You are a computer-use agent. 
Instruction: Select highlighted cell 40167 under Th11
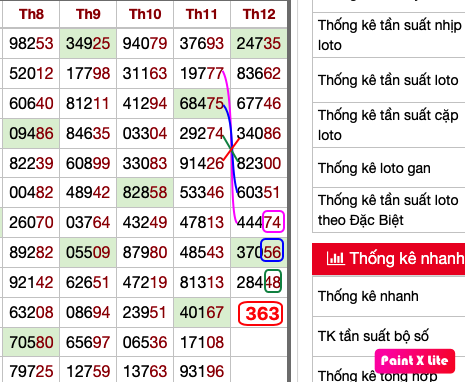[202, 313]
